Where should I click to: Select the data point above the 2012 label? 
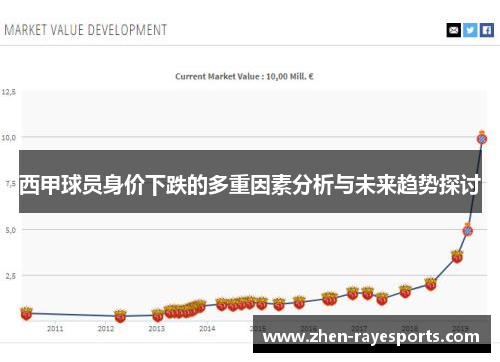(x=120, y=316)
